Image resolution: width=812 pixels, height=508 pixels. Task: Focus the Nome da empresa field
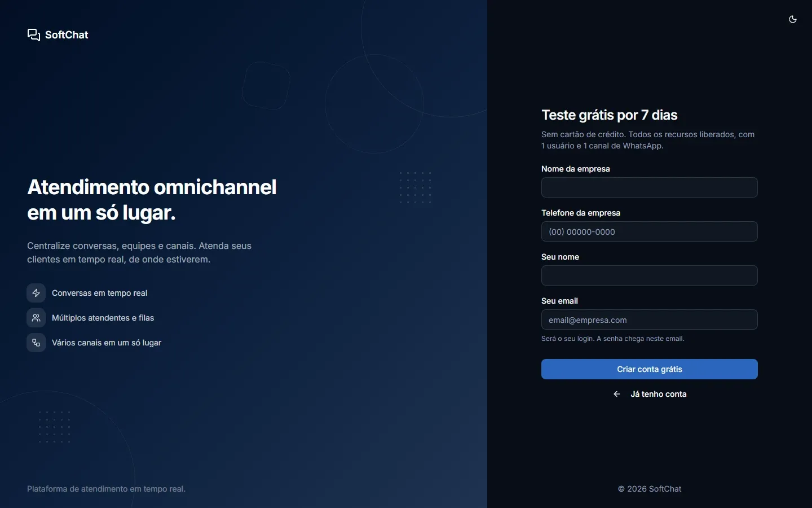tap(650, 187)
